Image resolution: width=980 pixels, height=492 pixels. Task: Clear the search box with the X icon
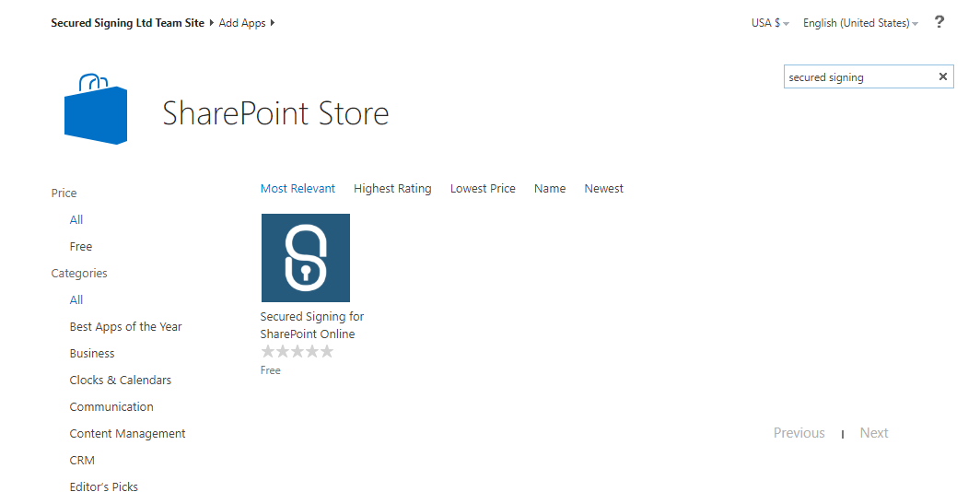tap(942, 77)
